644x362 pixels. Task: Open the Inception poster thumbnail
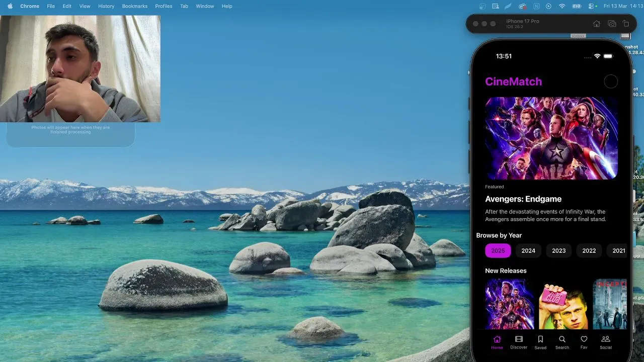pyautogui.click(x=610, y=304)
